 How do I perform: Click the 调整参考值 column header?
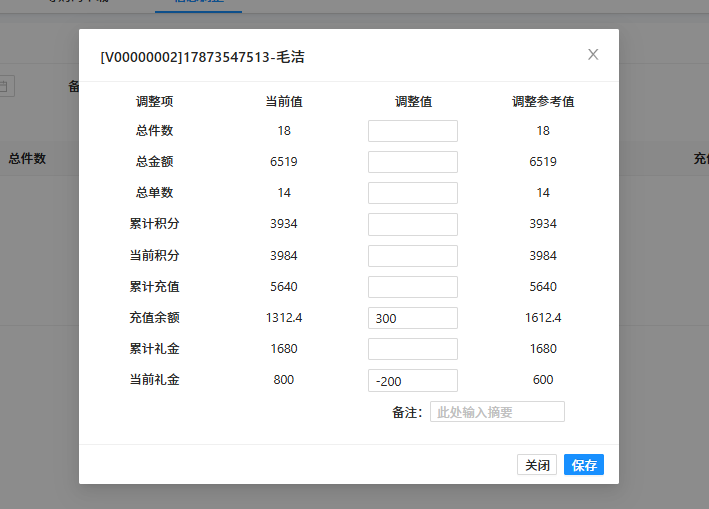543,101
